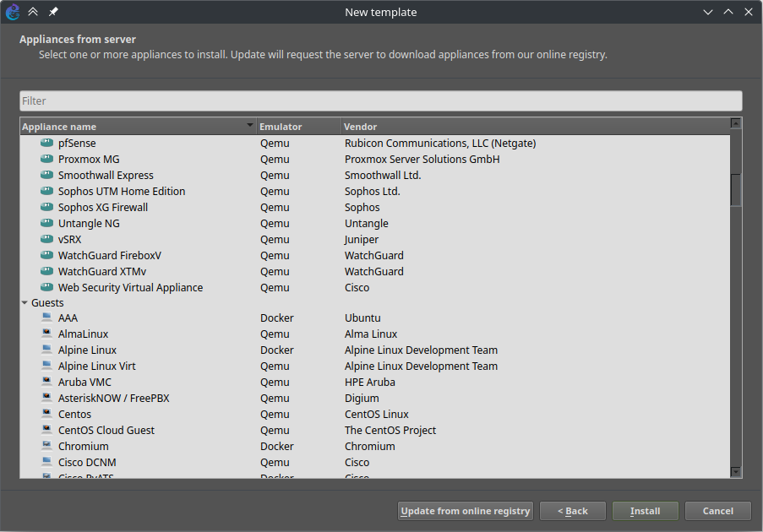Viewport: 763px width, 532px height.
Task: Click the WatchGuard FireboxV icon
Action: point(46,255)
